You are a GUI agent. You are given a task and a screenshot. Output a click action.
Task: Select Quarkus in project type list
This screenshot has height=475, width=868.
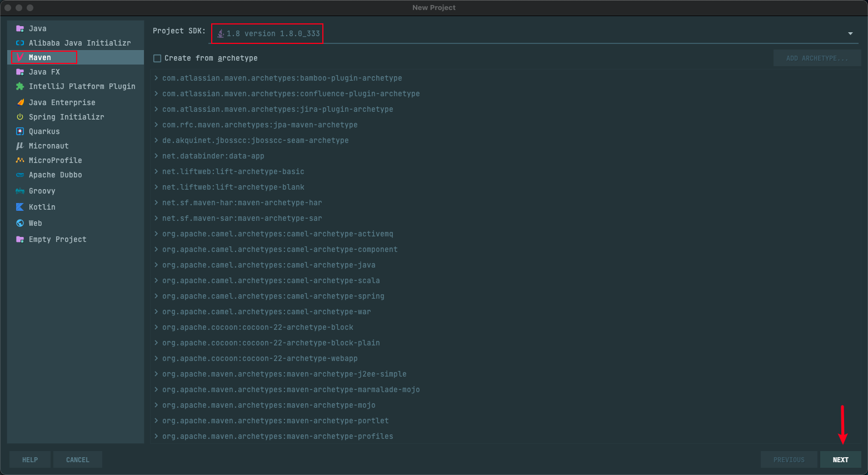[x=76, y=131]
